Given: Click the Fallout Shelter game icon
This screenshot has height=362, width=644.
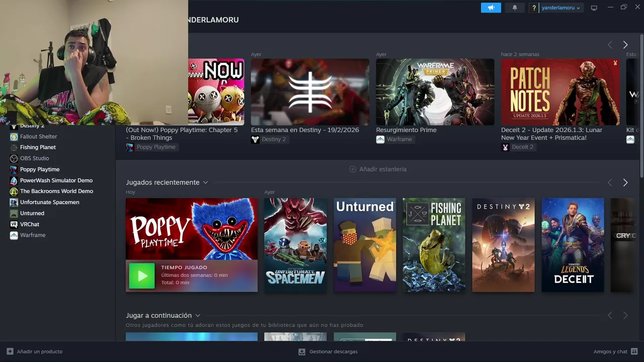Looking at the screenshot, I should point(14,137).
